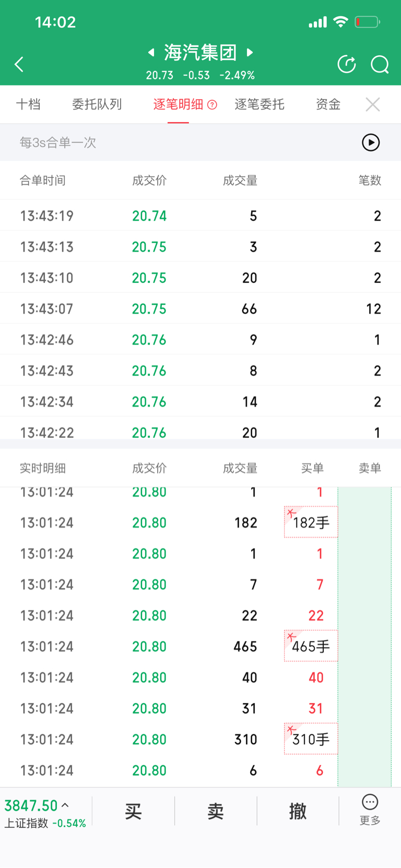401x868 pixels.
Task: Open the 182手 large buy order tag
Action: (311, 522)
